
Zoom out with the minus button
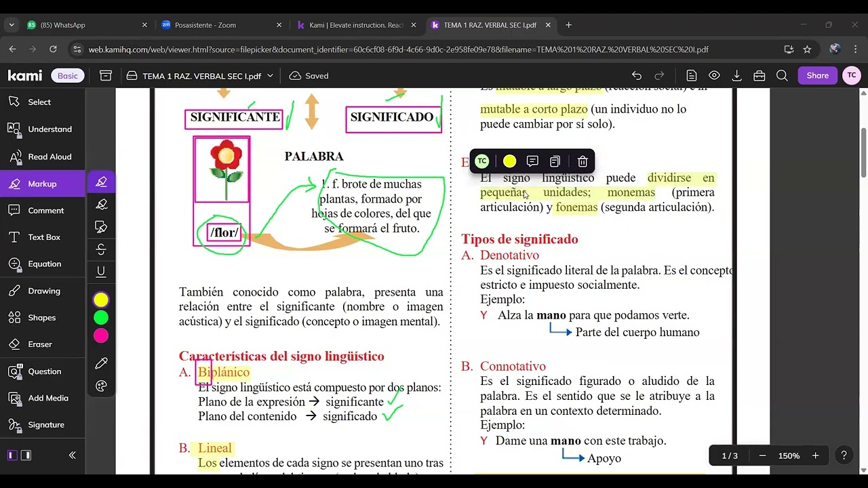(x=762, y=455)
